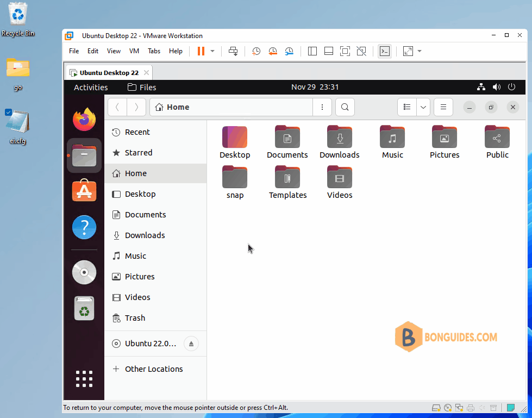
Task: Click the network status icon in Ubuntu
Action: coord(481,87)
